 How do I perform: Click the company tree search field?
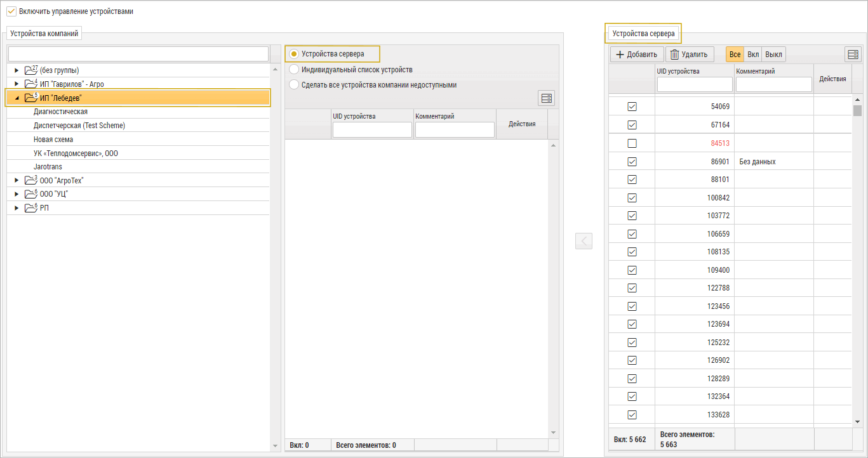tap(138, 54)
